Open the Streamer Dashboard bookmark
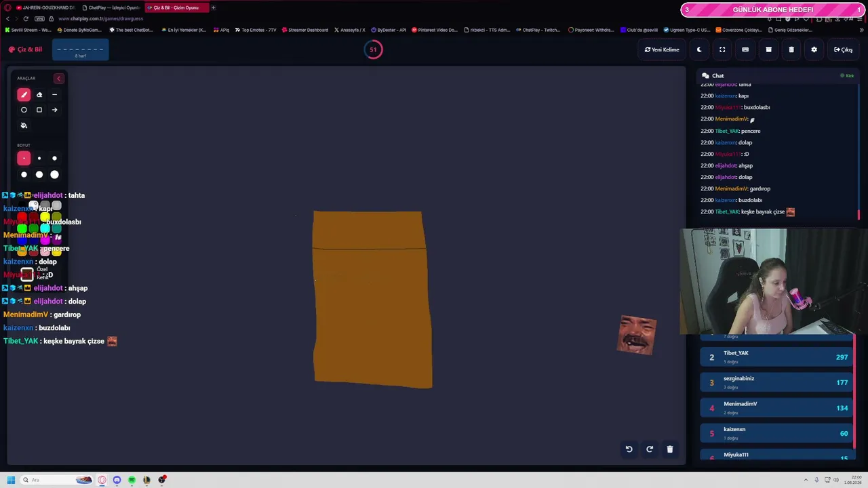 (x=305, y=30)
